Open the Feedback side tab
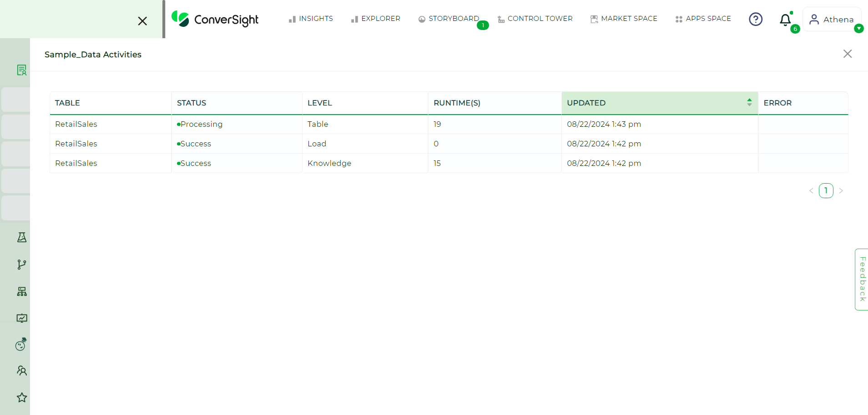Image resolution: width=868 pixels, height=415 pixels. pos(862,280)
